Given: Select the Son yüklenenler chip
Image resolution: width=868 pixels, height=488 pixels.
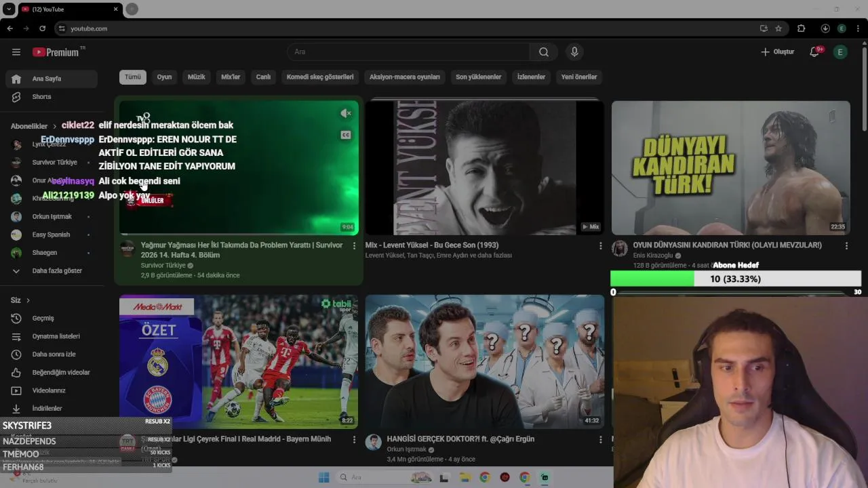Looking at the screenshot, I should pos(478,77).
